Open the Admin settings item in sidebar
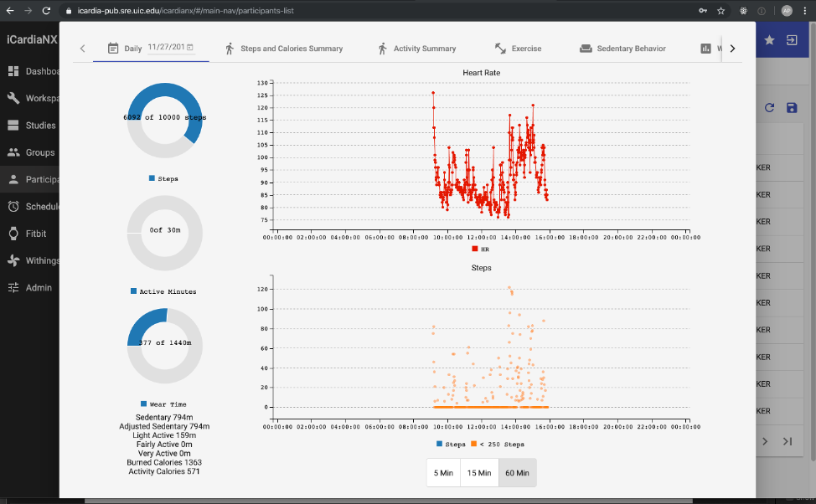Screen dimensions: 816x504 click(29, 288)
